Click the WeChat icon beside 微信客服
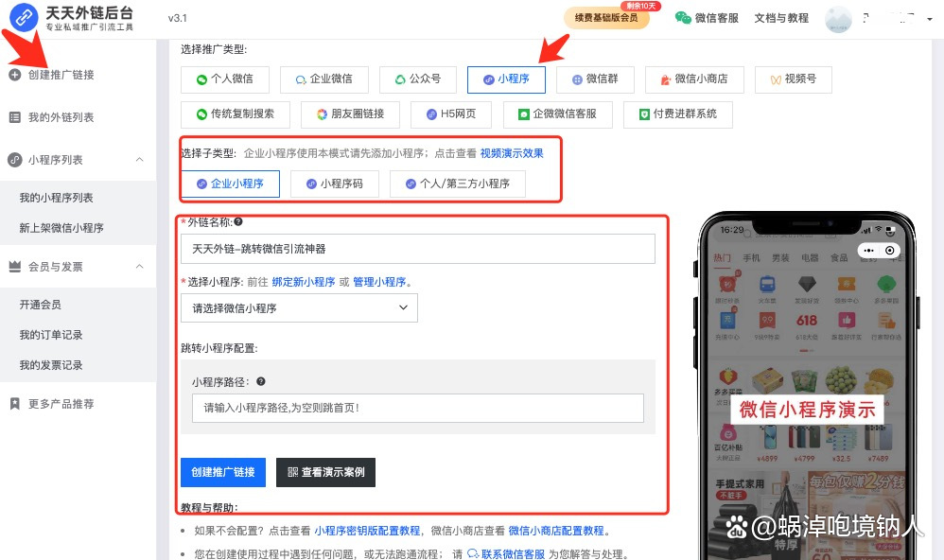 683,17
